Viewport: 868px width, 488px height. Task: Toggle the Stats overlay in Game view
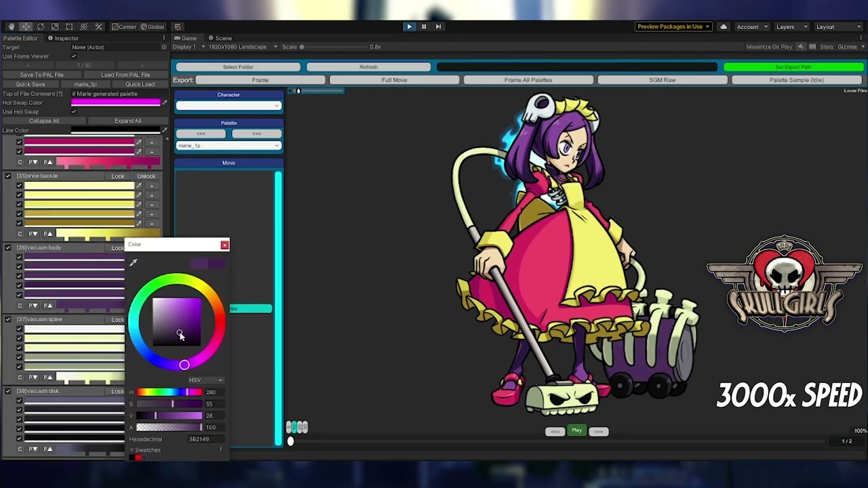click(827, 47)
